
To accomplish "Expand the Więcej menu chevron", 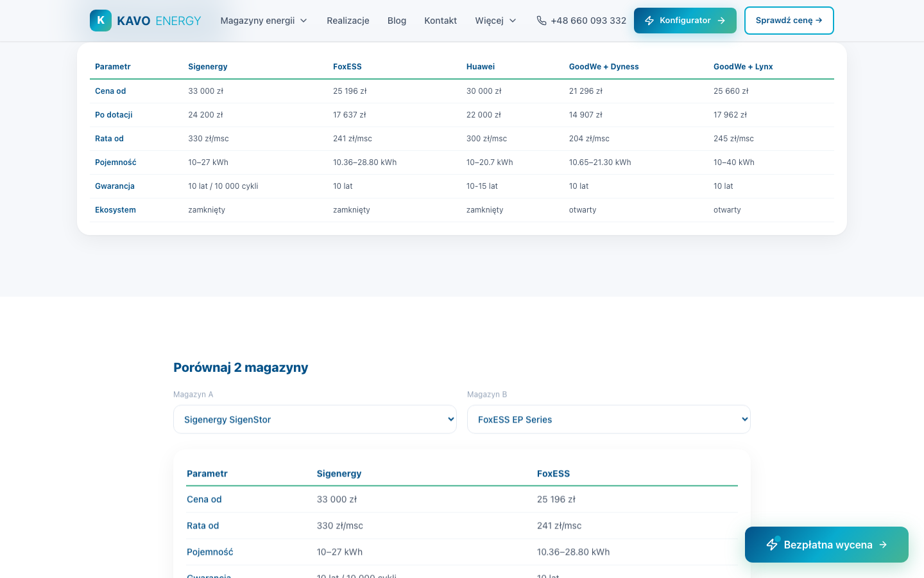I will coord(513,21).
